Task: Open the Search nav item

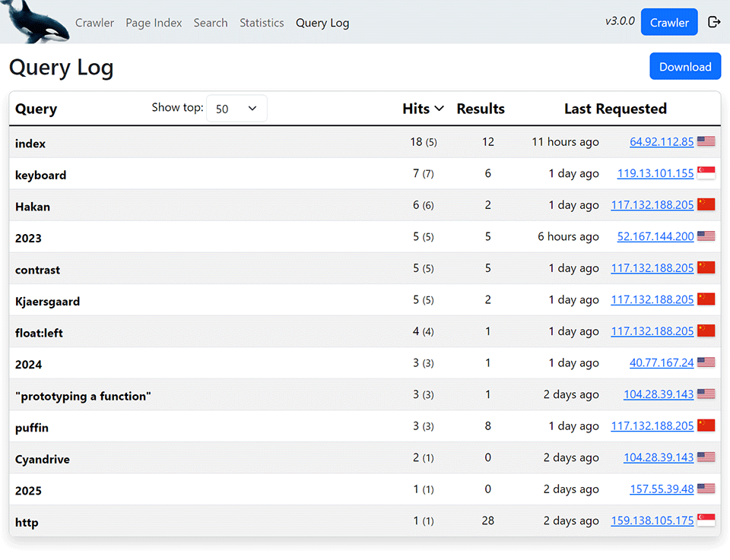Action: 211,23
